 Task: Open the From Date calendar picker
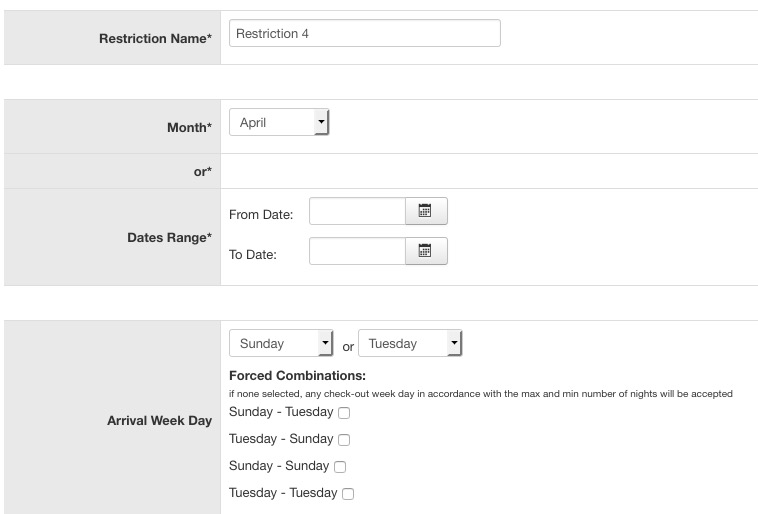(x=426, y=211)
